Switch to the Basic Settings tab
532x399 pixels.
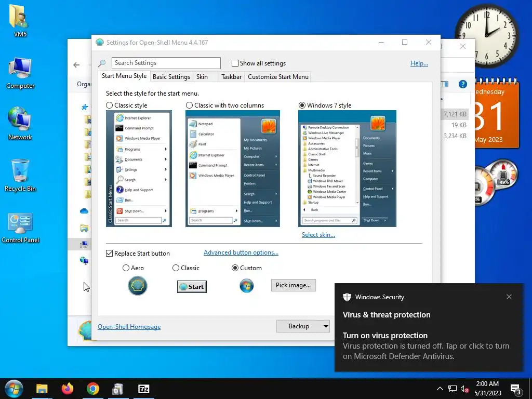point(171,77)
